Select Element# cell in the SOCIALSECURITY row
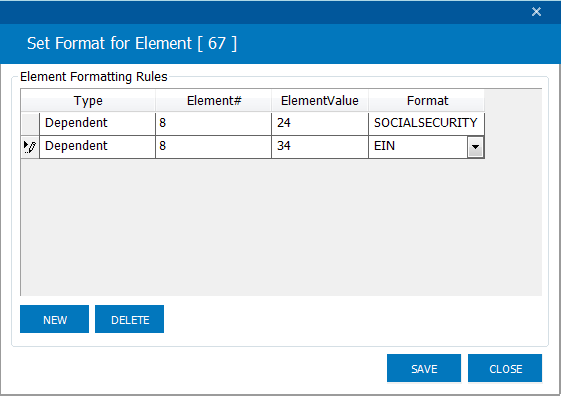 coord(214,123)
